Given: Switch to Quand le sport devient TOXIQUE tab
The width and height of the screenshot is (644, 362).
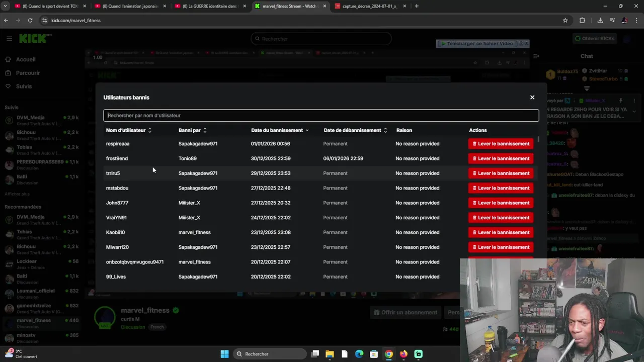Looking at the screenshot, I should point(49,6).
